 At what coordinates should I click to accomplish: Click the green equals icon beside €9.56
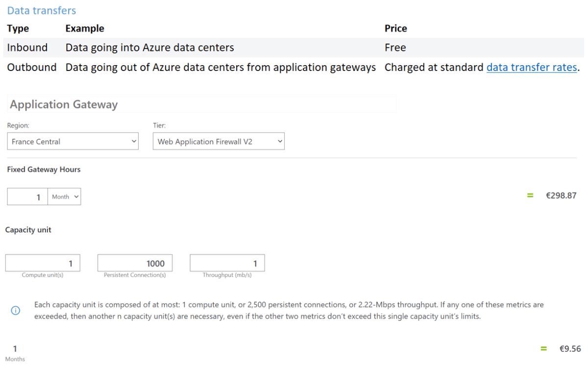tap(543, 348)
